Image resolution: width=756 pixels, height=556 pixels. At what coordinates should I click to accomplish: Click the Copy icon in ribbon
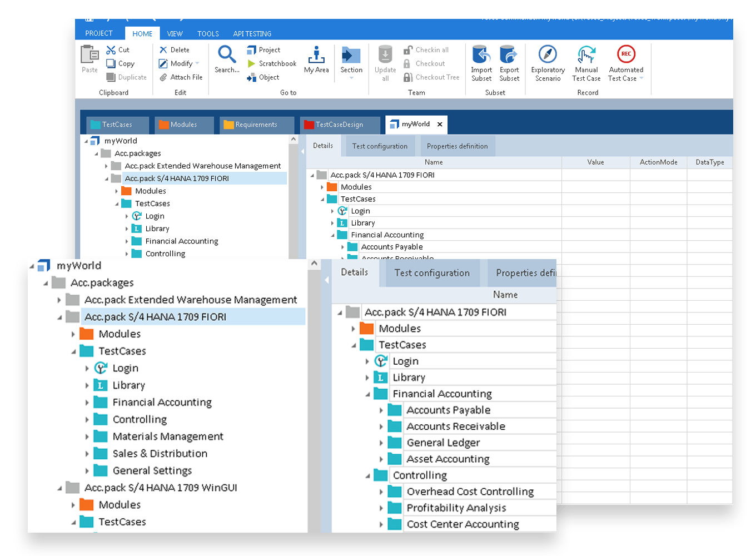[111, 64]
